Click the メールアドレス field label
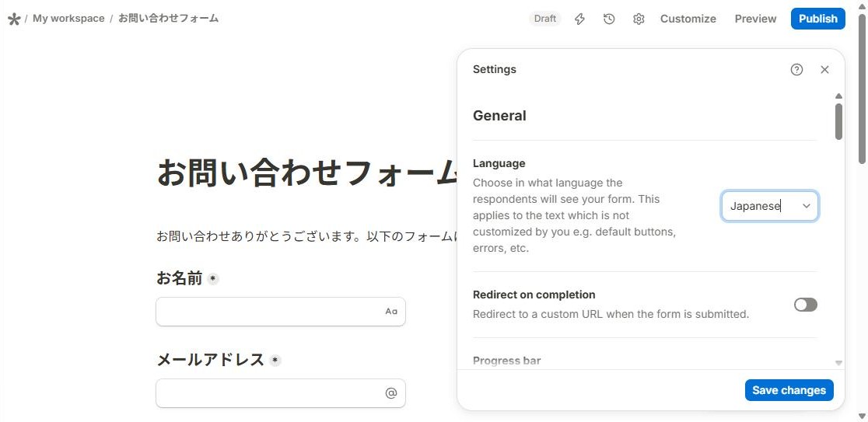This screenshot has height=422, width=868. click(210, 360)
